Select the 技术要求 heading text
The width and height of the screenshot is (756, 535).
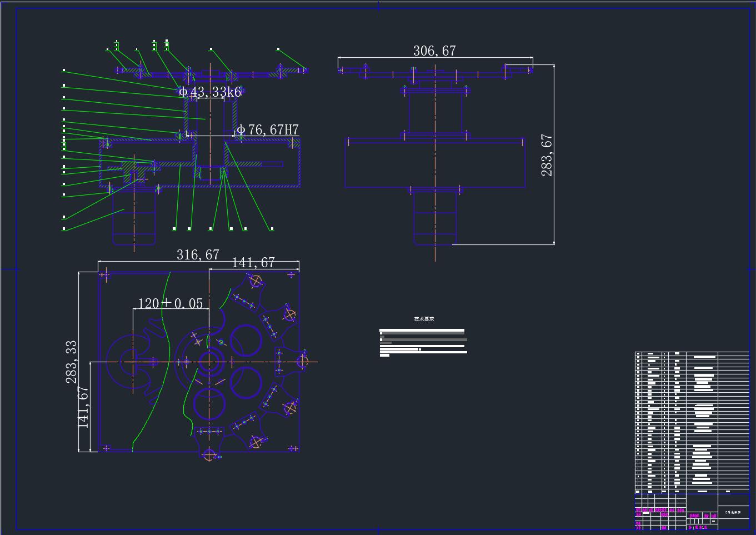(424, 319)
